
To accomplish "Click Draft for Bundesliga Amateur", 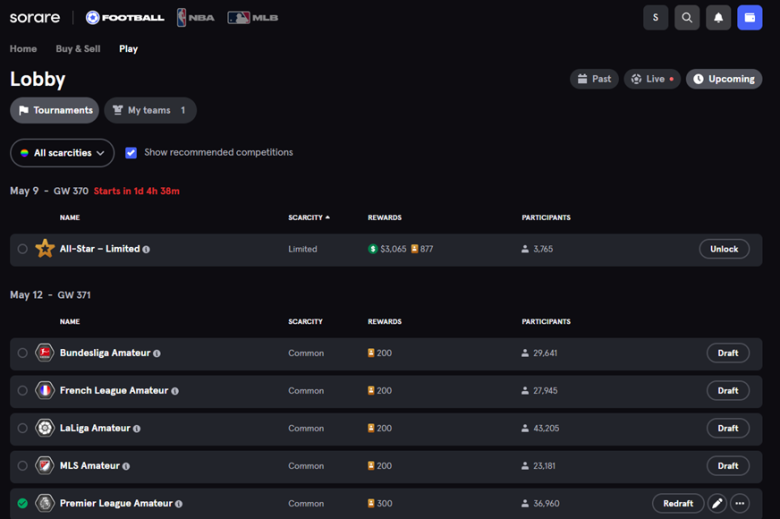I will tap(728, 353).
